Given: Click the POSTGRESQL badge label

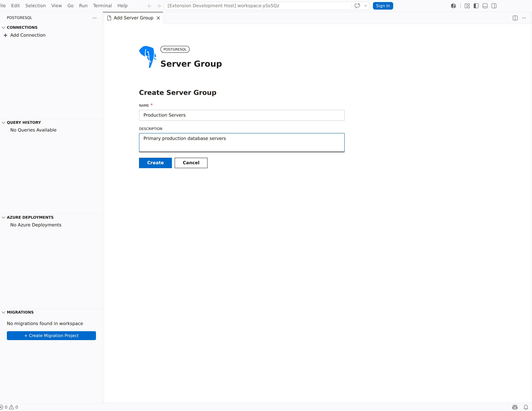Looking at the screenshot, I should coord(175,49).
